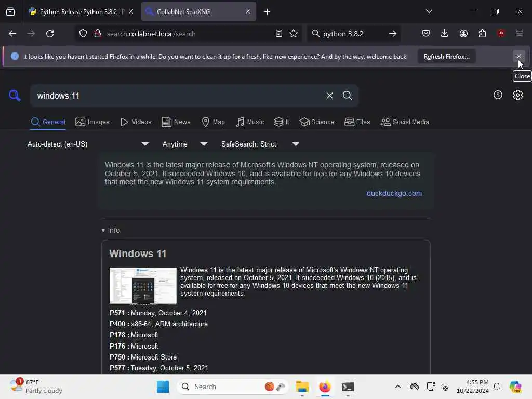Open the Files category

point(357,122)
